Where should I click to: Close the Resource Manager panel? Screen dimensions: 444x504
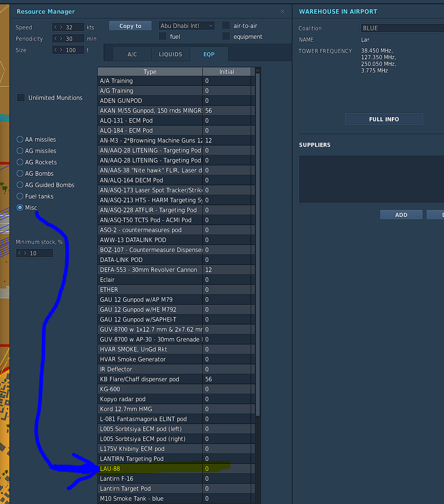click(282, 11)
